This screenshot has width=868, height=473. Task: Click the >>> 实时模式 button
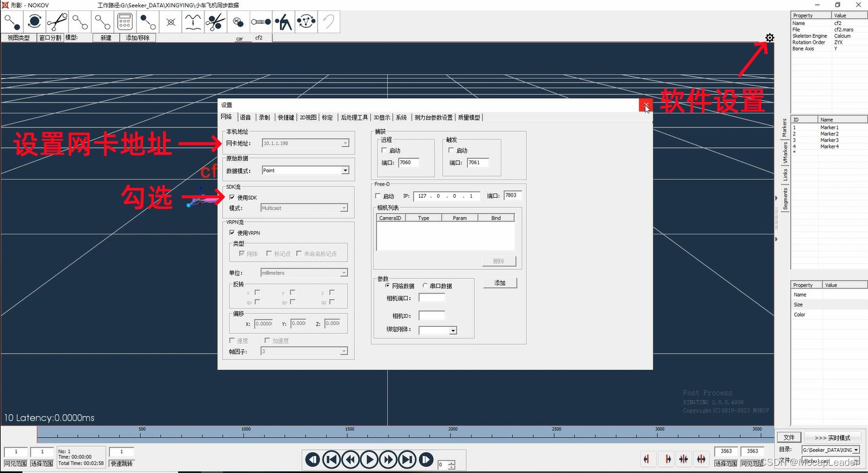click(832, 437)
